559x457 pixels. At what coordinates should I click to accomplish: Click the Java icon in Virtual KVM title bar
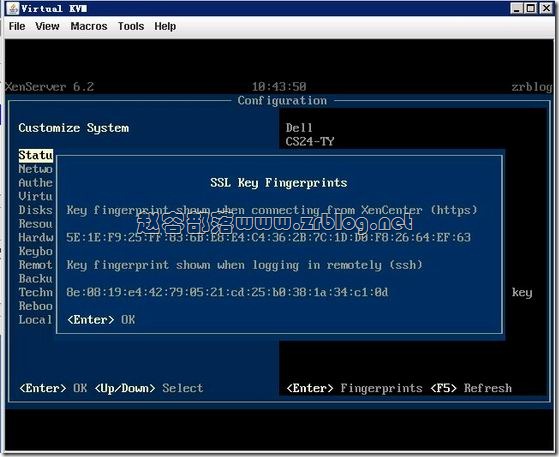(13, 8)
